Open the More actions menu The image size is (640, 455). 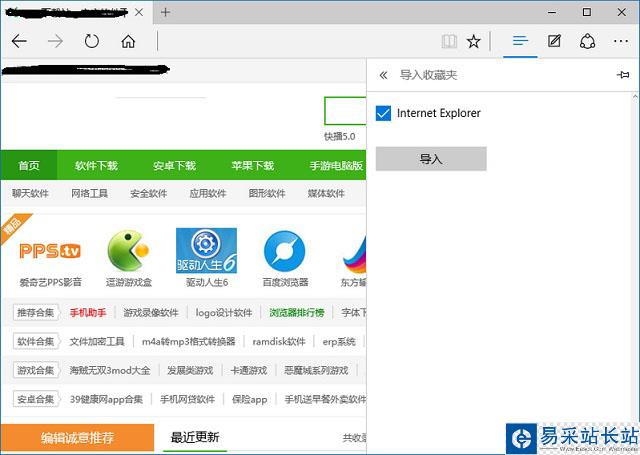[621, 41]
